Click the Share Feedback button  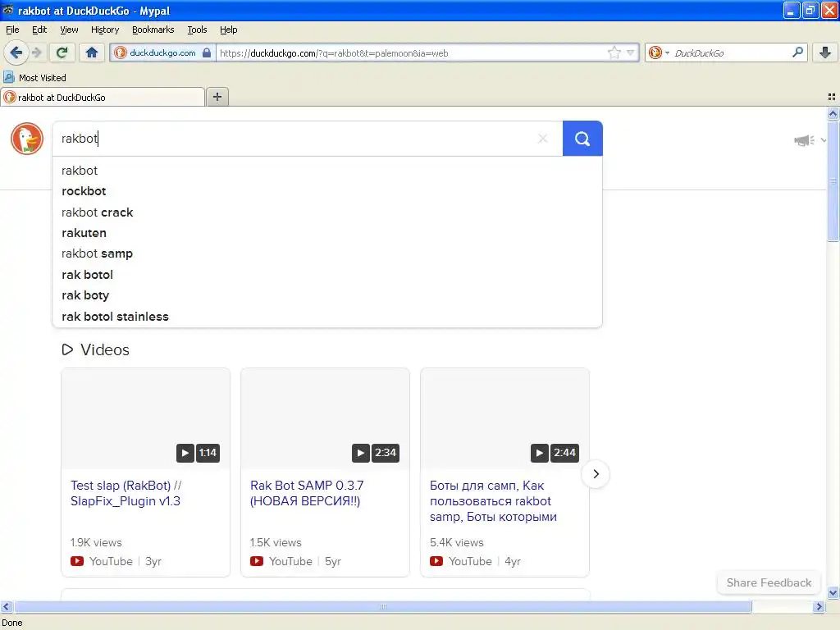coord(769,582)
